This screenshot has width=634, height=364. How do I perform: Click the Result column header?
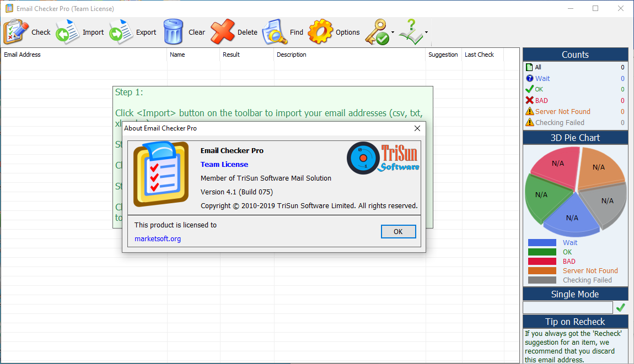(x=246, y=55)
